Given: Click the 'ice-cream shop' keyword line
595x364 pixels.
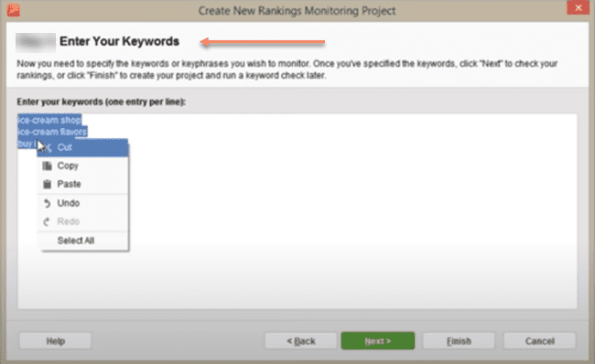Looking at the screenshot, I should coord(49,120).
